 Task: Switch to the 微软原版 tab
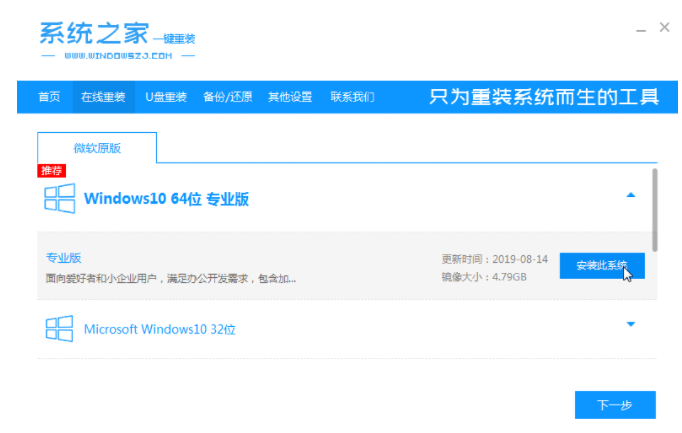(x=97, y=148)
